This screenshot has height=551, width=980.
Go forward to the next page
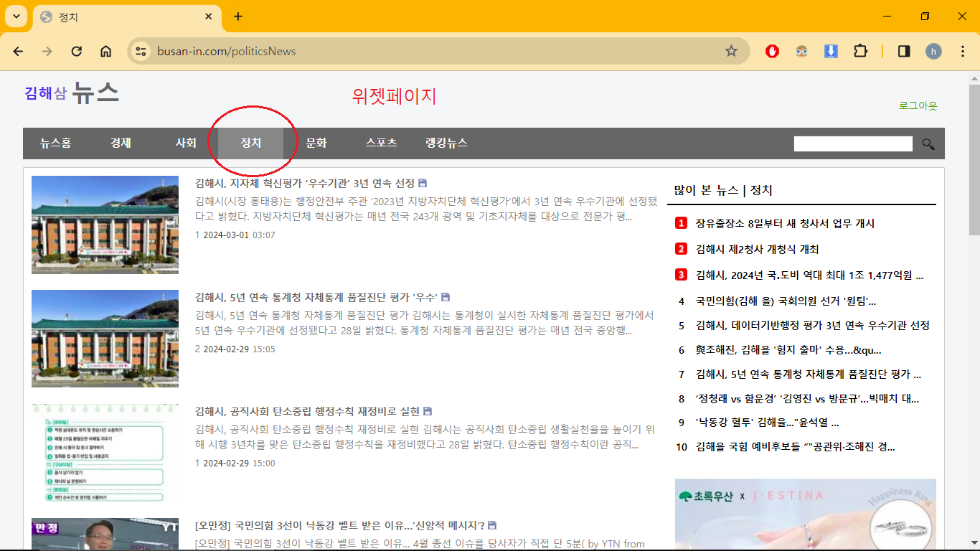(x=47, y=51)
